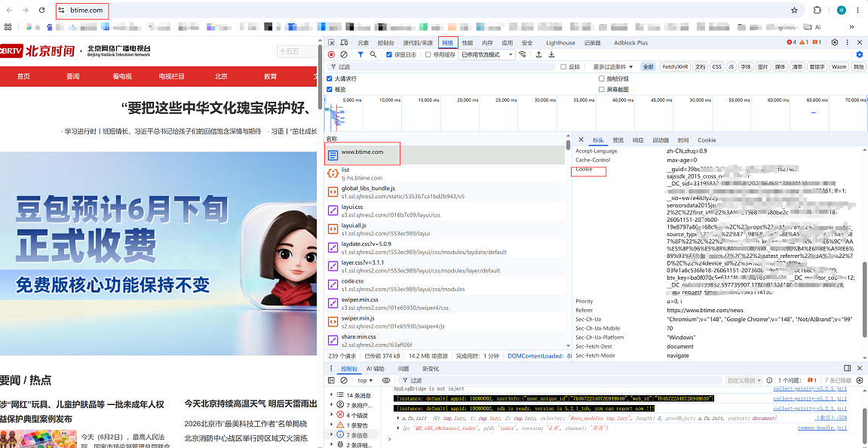This screenshot has width=868, height=448.
Task: Open network conditions wifi icon
Action: [522, 54]
